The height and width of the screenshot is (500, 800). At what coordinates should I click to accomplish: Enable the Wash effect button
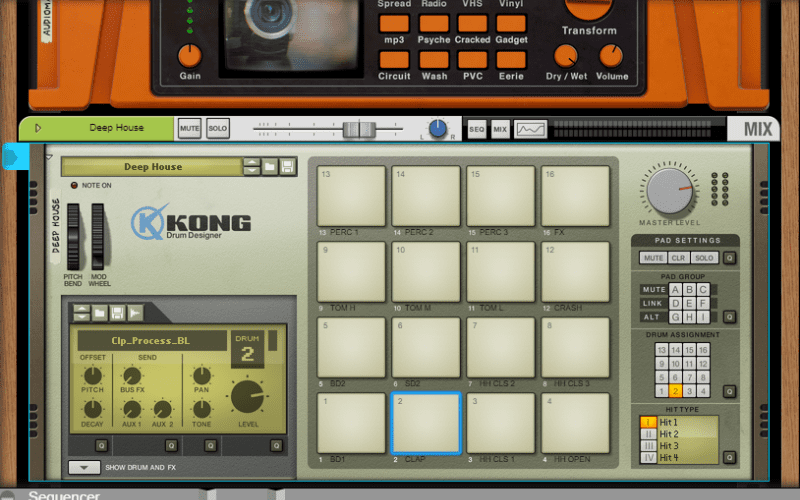[434, 60]
